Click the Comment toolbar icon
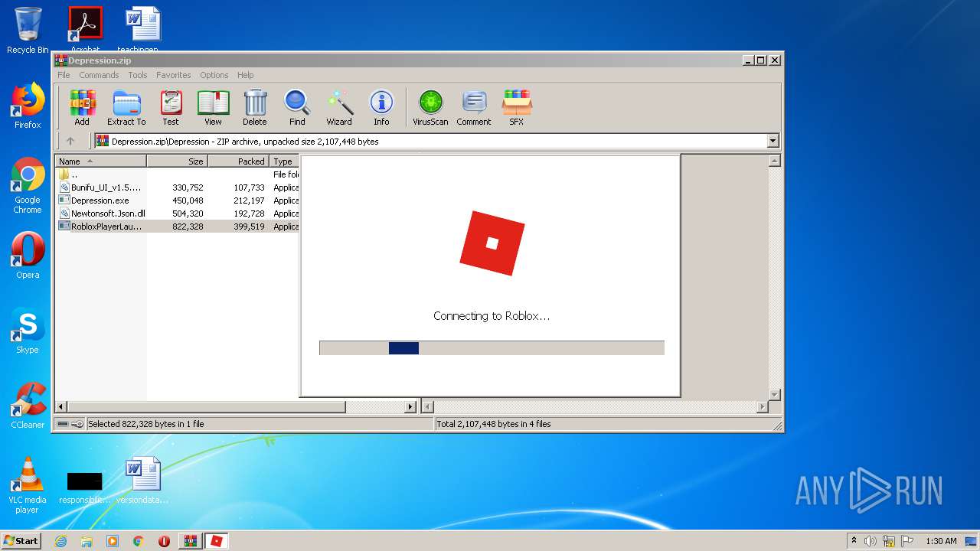Image resolution: width=980 pixels, height=551 pixels. click(474, 107)
